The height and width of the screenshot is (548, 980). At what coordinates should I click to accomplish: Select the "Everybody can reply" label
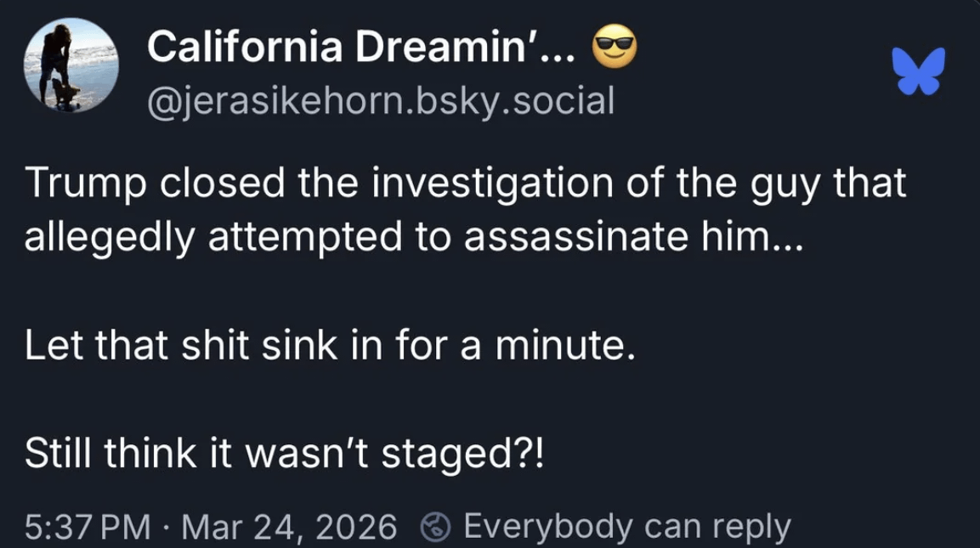pyautogui.click(x=626, y=527)
